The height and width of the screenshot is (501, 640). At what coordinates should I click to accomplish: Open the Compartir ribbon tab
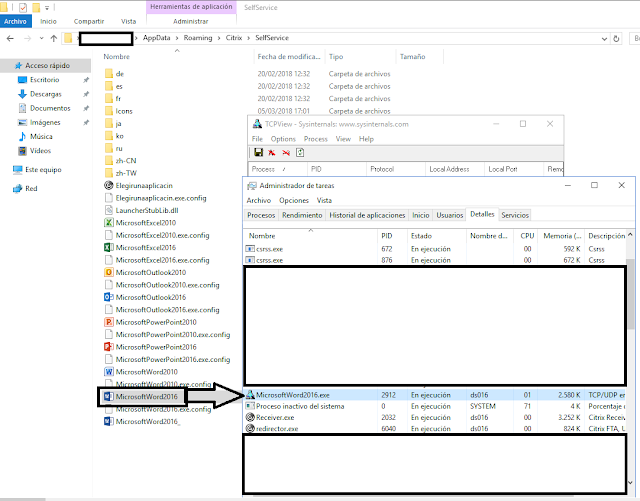point(89,21)
